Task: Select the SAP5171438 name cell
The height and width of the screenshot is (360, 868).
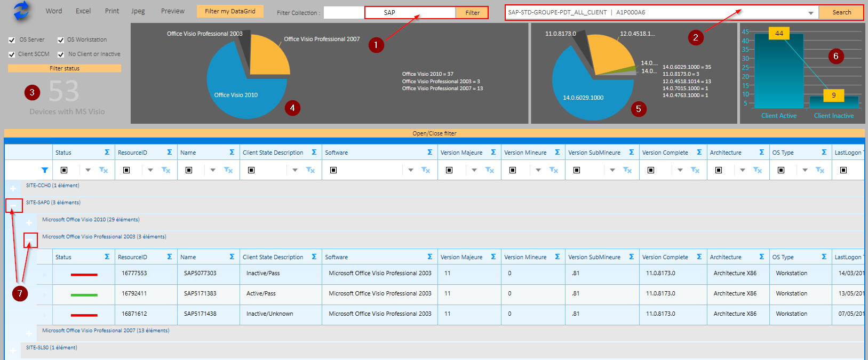Action: (x=209, y=314)
